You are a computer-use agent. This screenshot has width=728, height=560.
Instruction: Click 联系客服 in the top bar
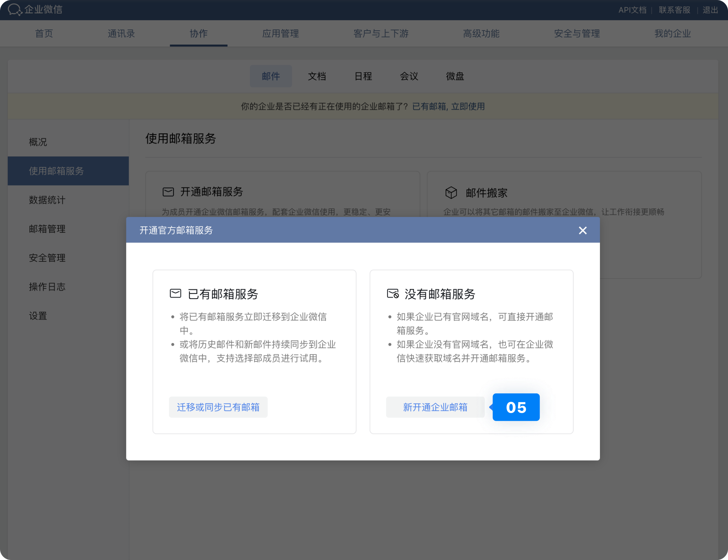click(x=674, y=10)
